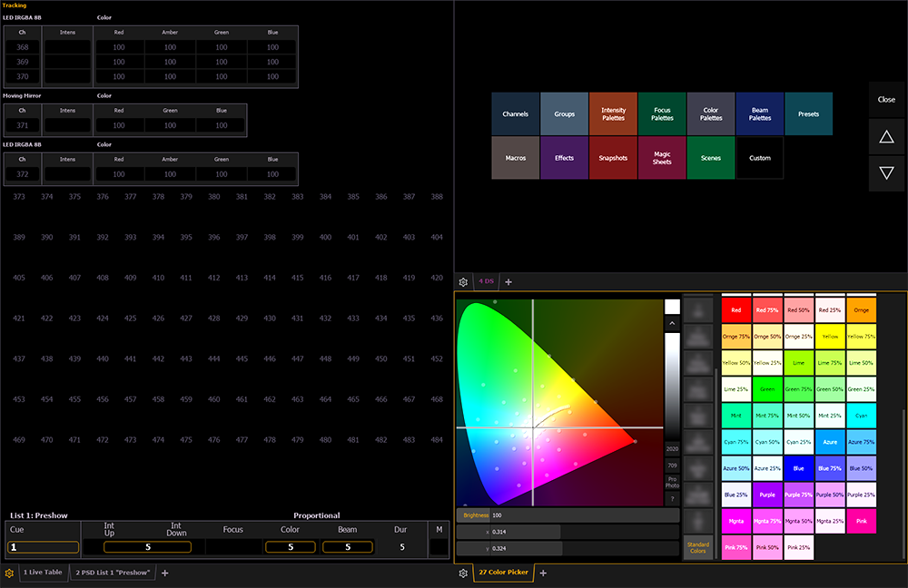
Task: Select the 2020 color space option
Action: tap(672, 448)
